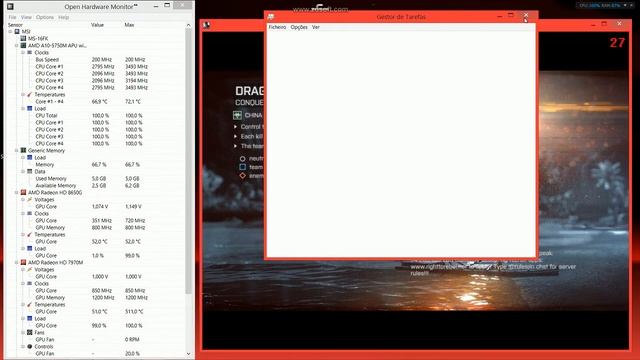The height and width of the screenshot is (360, 640).
Task: Click the 351 MHz GPU Core clock value
Action: pyautogui.click(x=102, y=220)
